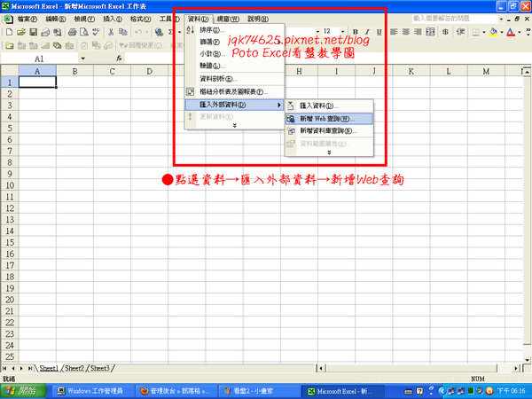Viewport: 532px width, 399px height.
Task: Click the vertical scrollbar down arrow
Action: pyautogui.click(x=527, y=360)
